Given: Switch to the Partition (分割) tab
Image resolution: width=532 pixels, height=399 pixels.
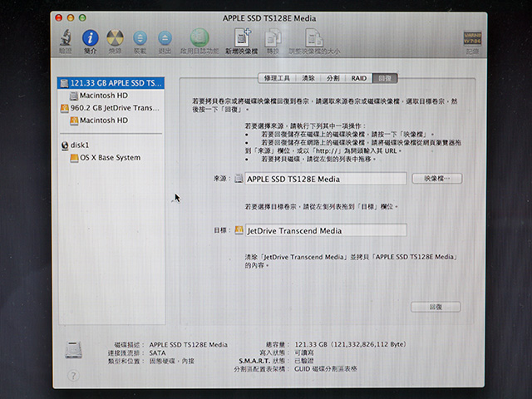Looking at the screenshot, I should (333, 78).
